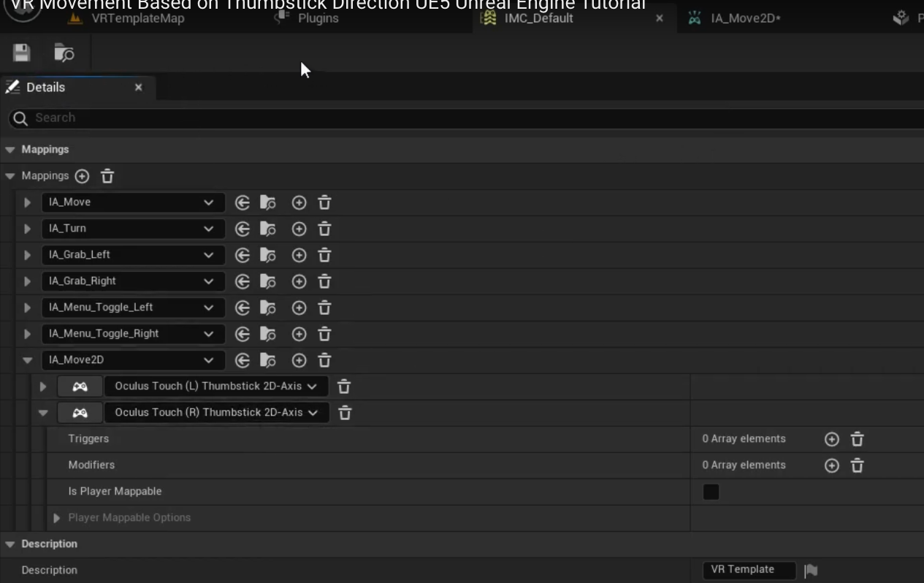Listen for key press gamepad button on Oculus Touch (L) row
924x583 pixels.
[x=80, y=386]
